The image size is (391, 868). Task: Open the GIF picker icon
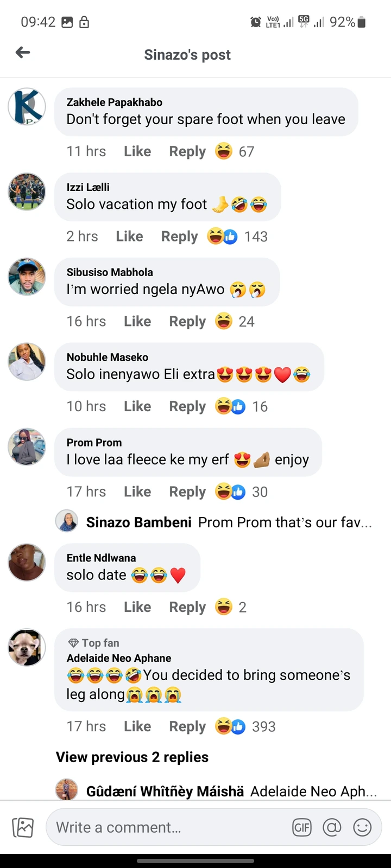pyautogui.click(x=302, y=827)
